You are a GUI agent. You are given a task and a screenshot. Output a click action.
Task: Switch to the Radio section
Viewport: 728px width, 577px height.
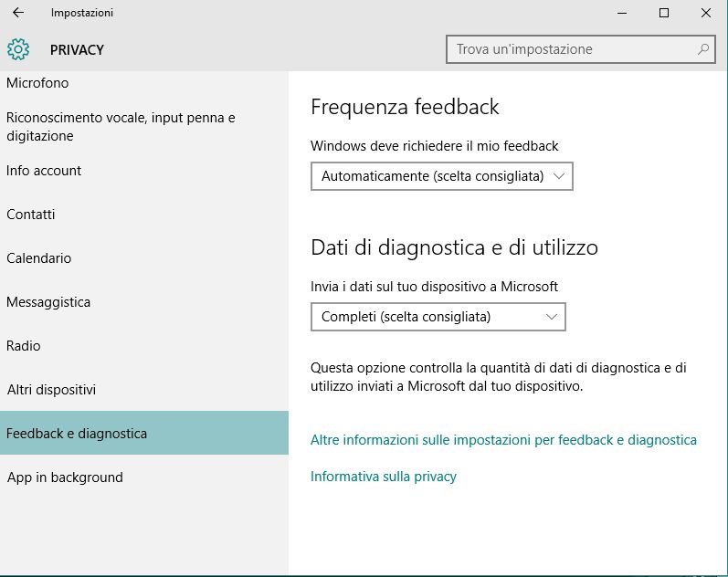coord(24,346)
